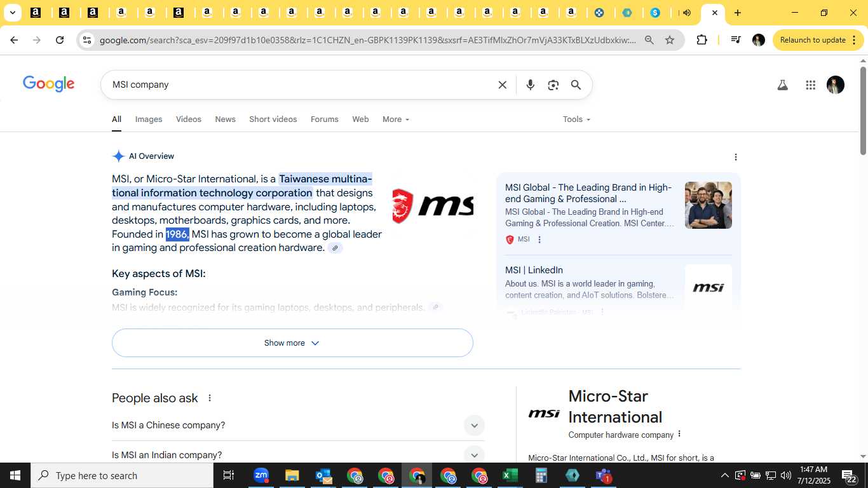Open Outlook from the taskbar
The width and height of the screenshot is (868, 488).
pos(323,475)
